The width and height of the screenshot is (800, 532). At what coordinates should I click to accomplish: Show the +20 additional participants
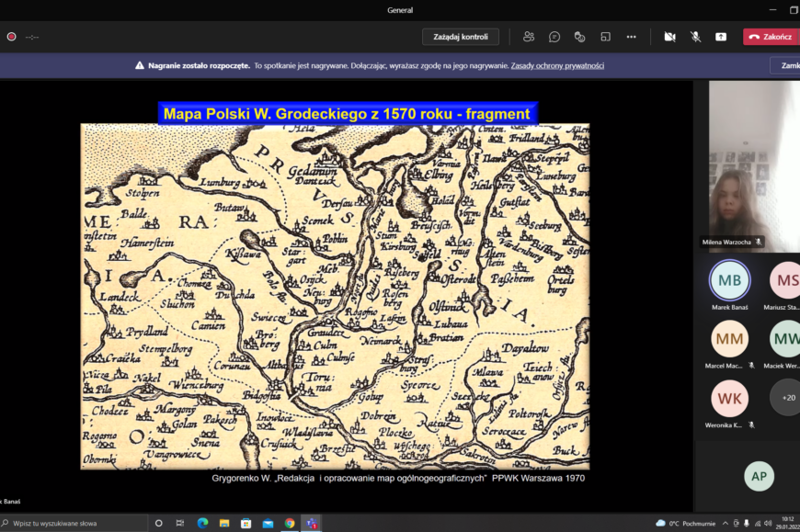tap(785, 398)
